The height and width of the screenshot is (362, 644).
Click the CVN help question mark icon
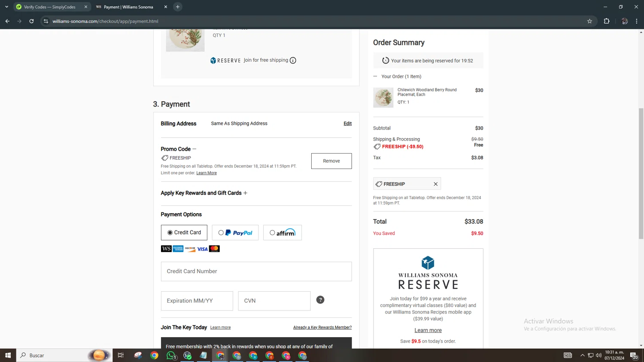point(320,300)
